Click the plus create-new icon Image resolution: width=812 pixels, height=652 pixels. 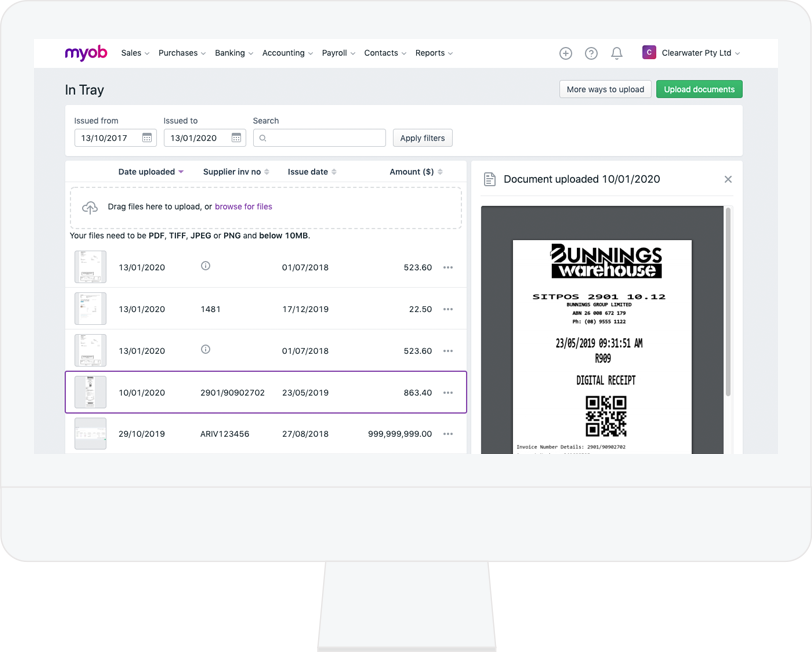[565, 53]
